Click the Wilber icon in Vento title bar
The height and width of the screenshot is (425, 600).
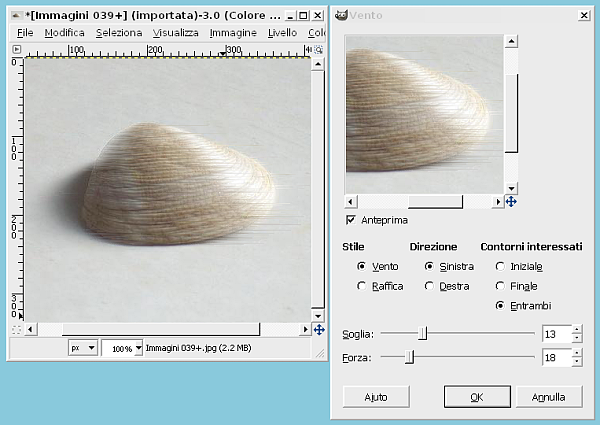point(340,15)
